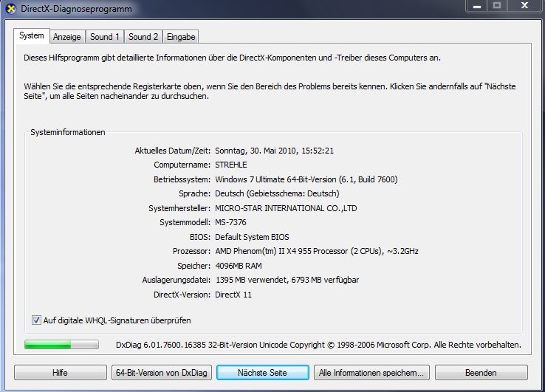Click the 4096MB RAM value
Screen dimensions: 545x392
[x=239, y=266]
